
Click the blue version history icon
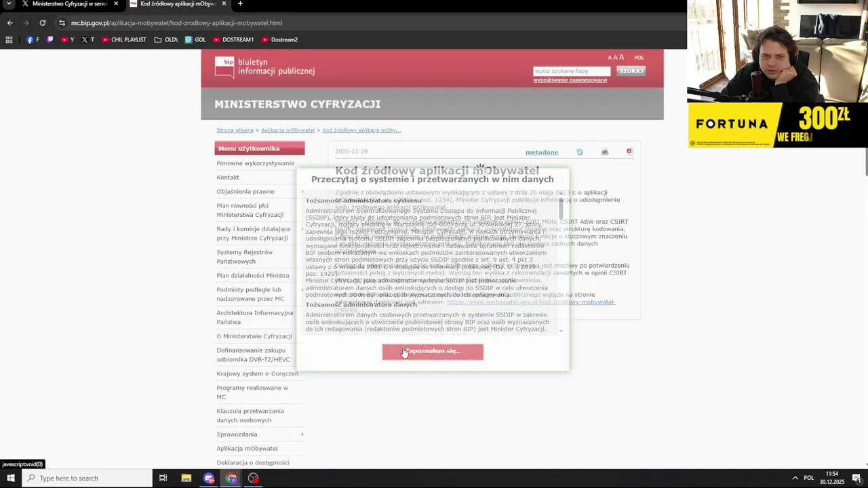pyautogui.click(x=580, y=152)
